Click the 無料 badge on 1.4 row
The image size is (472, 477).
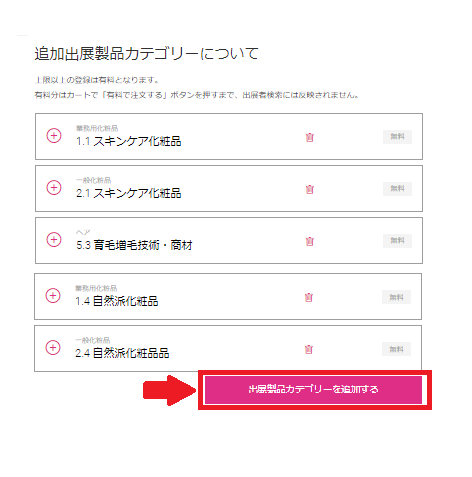396,297
